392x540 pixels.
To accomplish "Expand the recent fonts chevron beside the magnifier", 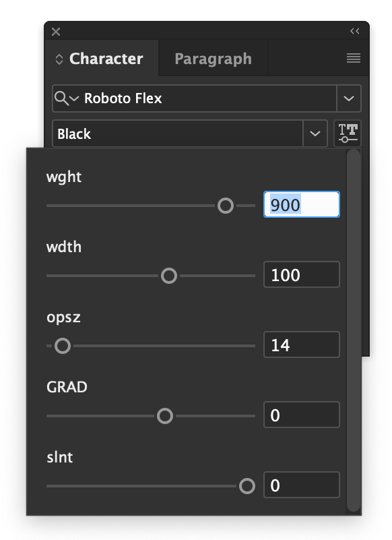I will pyautogui.click(x=74, y=98).
